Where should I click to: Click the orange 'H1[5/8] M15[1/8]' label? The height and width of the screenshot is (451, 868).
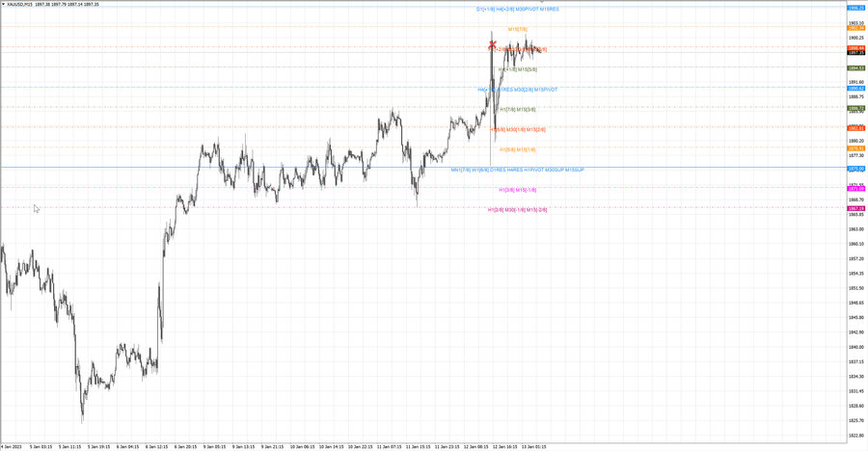click(518, 149)
